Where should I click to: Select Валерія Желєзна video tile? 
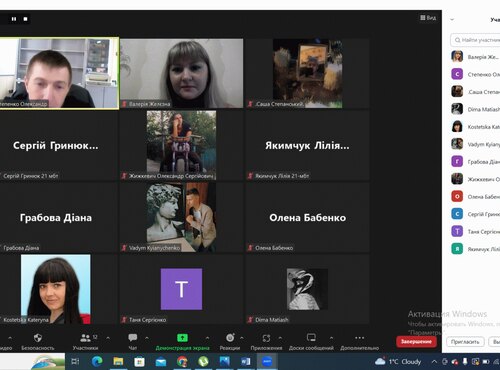182,73
